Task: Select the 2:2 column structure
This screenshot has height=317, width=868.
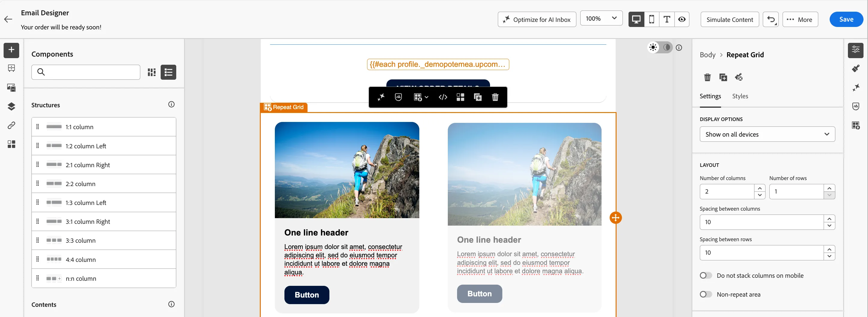Action: pyautogui.click(x=104, y=184)
